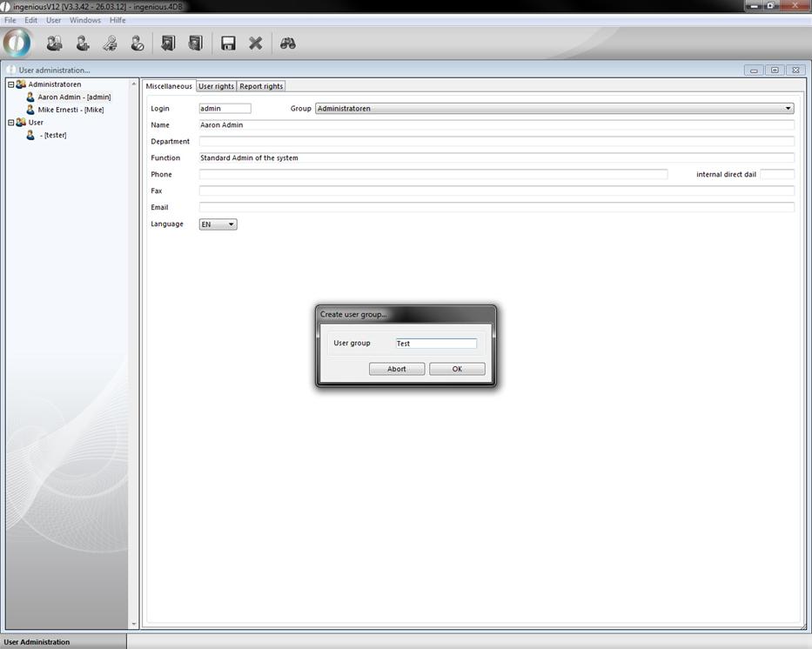Image resolution: width=812 pixels, height=649 pixels.
Task: Collapse the User group tree node
Action: [x=10, y=123]
